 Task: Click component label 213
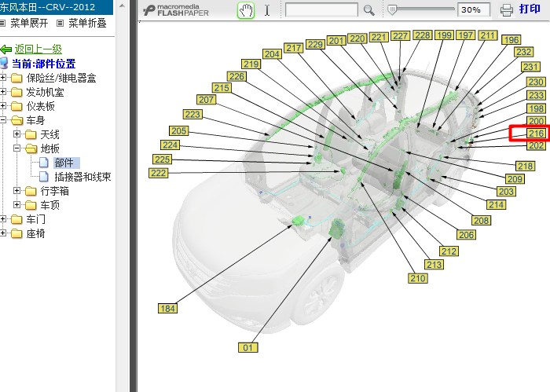click(x=434, y=265)
